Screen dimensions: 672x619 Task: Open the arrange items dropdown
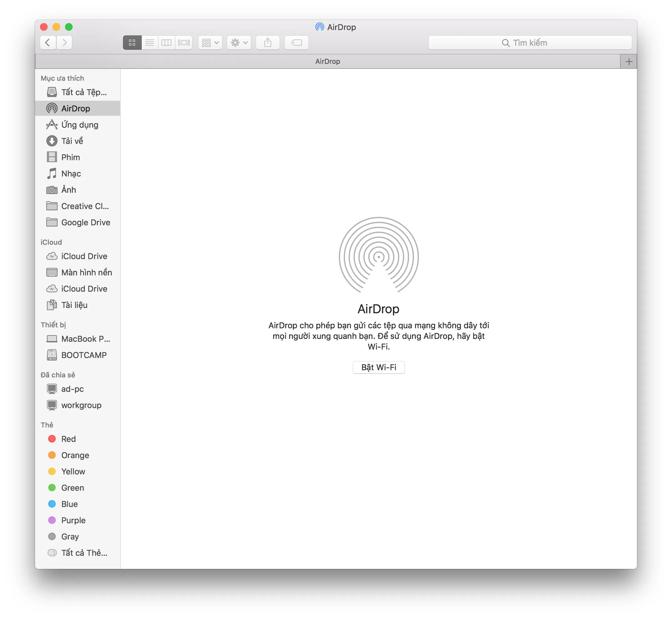tap(210, 43)
